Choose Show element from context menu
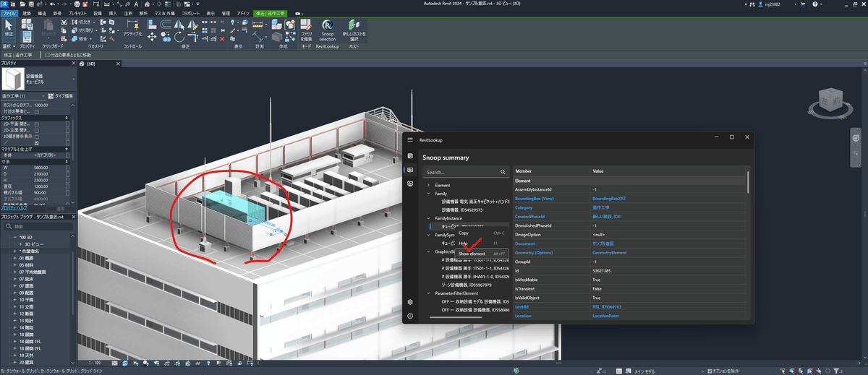This screenshot has height=375, width=868. point(472,254)
